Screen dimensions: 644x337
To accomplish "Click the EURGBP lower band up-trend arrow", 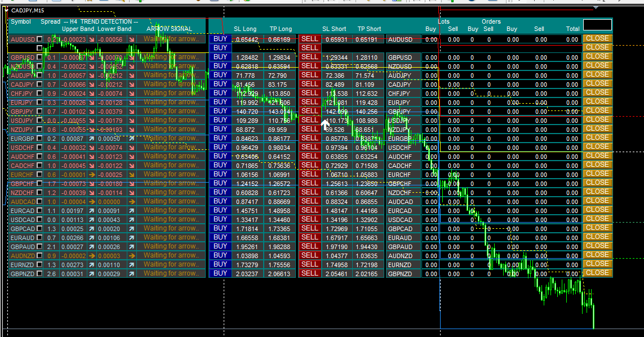I will (x=131, y=139).
